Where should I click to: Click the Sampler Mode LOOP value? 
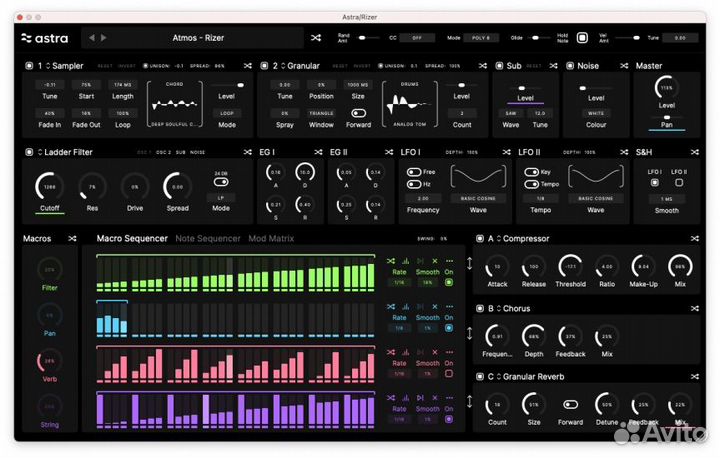[x=227, y=113]
